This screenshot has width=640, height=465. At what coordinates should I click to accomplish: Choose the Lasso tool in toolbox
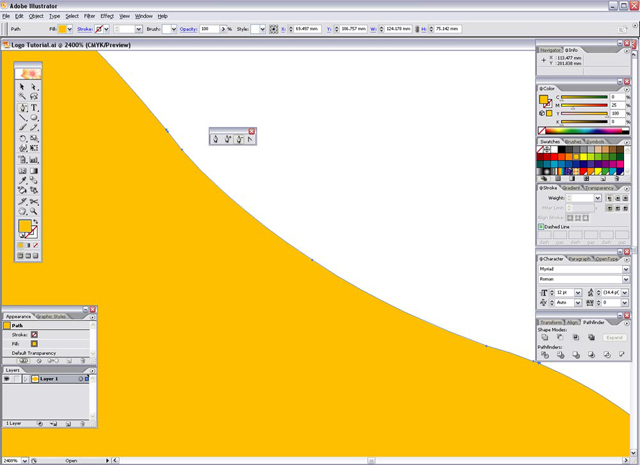click(34, 96)
